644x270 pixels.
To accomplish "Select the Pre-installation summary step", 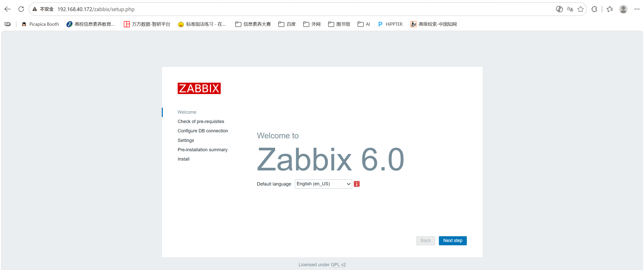I will tap(203, 150).
